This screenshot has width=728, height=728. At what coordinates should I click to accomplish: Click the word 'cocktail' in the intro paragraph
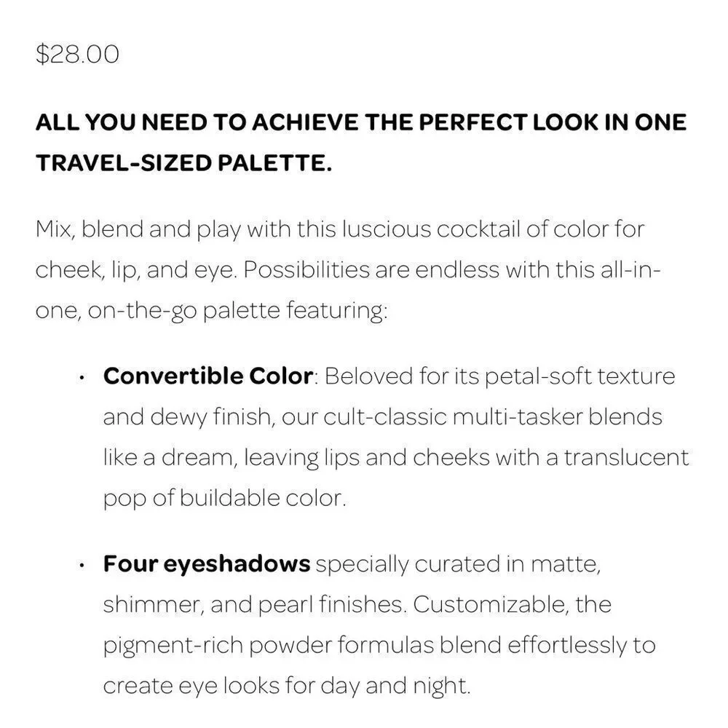pyautogui.click(x=478, y=229)
